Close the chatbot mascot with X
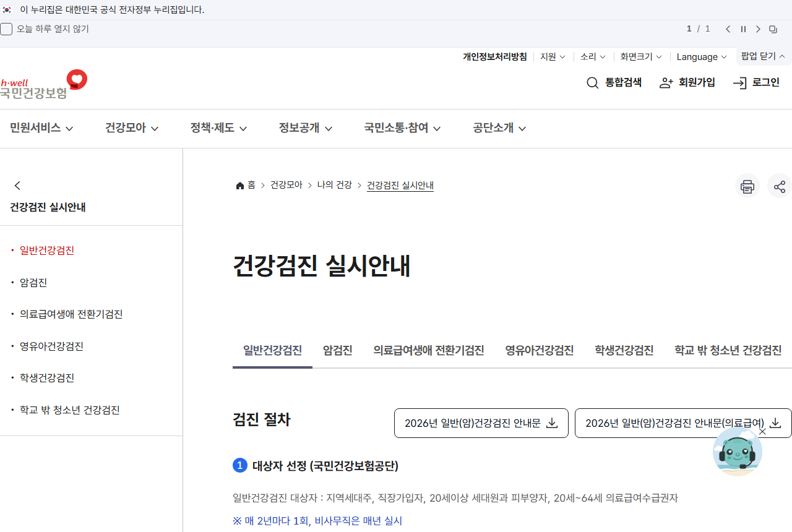The width and height of the screenshot is (792, 532). pos(762,431)
